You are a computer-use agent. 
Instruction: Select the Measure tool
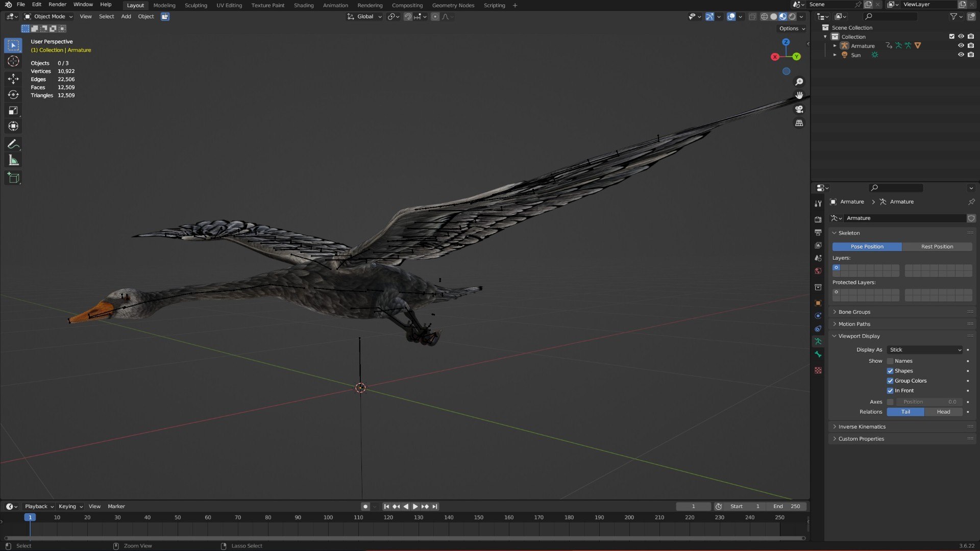click(x=13, y=161)
